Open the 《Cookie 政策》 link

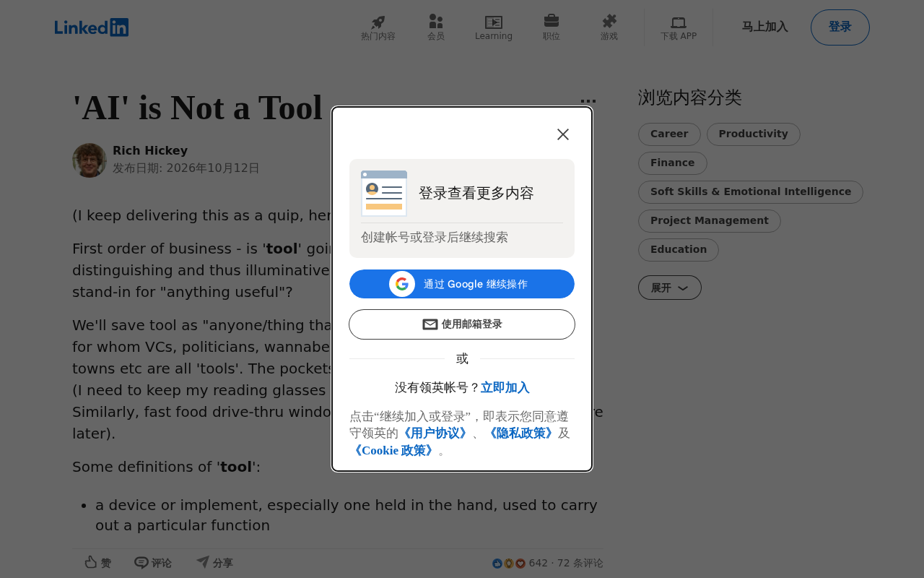click(393, 451)
